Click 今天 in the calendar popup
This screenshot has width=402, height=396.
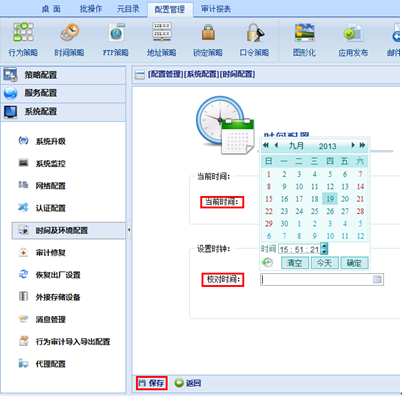pos(324,263)
